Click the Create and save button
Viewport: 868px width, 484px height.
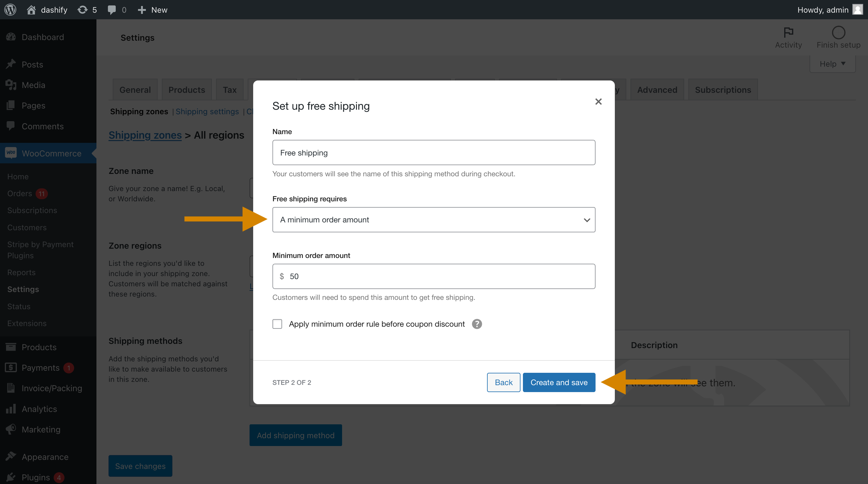point(559,383)
